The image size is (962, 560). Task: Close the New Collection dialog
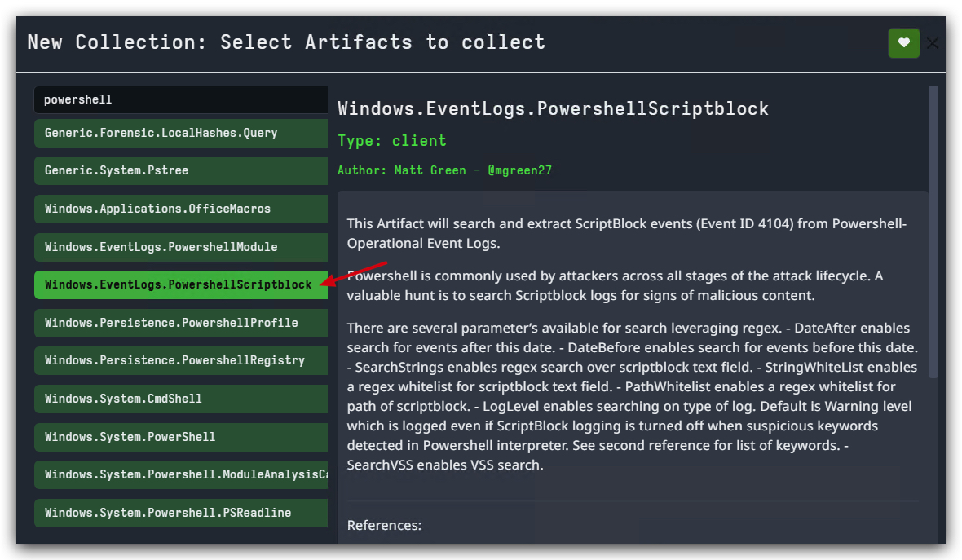(x=933, y=43)
